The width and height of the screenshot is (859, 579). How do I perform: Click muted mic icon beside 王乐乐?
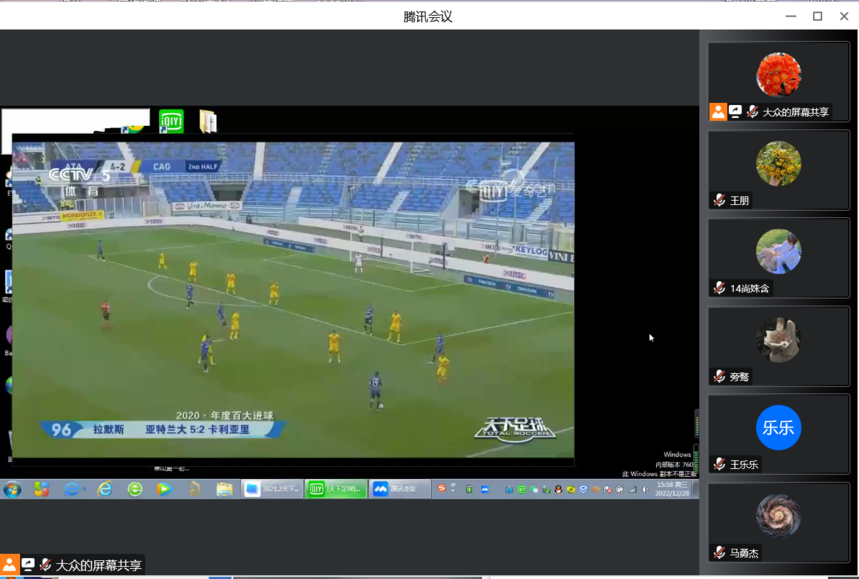(719, 465)
